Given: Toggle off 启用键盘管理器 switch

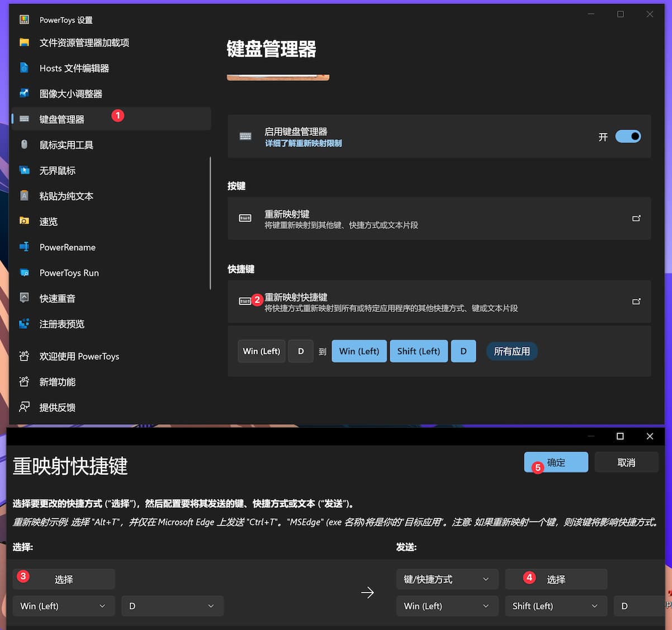Looking at the screenshot, I should tap(628, 136).
